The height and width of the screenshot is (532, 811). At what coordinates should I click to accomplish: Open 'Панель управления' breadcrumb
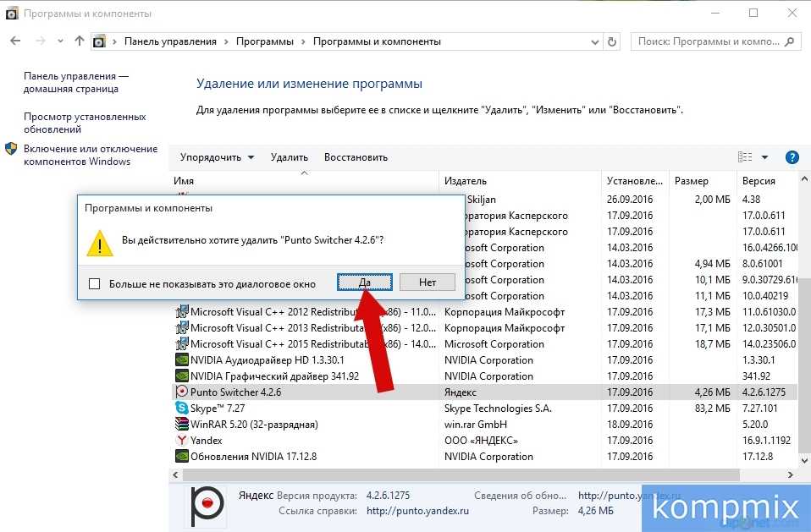click(x=170, y=41)
